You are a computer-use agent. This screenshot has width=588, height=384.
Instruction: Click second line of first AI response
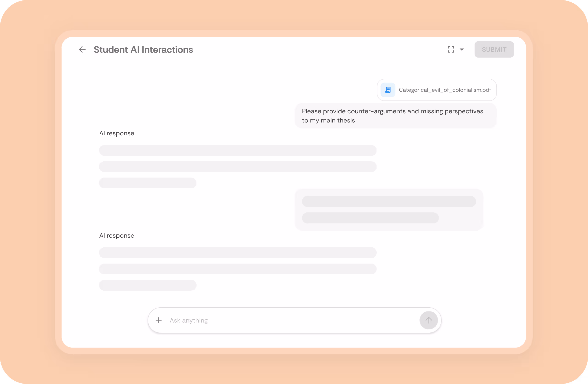[x=238, y=167]
